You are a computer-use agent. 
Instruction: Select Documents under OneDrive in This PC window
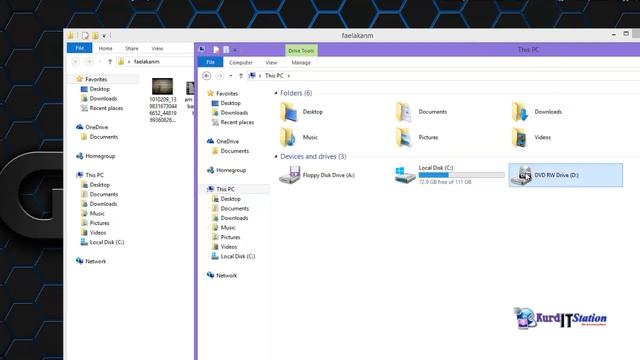(x=230, y=151)
